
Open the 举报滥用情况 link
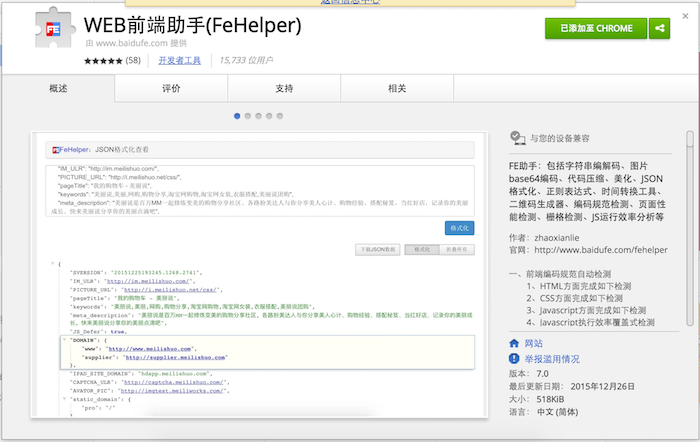click(x=552, y=359)
